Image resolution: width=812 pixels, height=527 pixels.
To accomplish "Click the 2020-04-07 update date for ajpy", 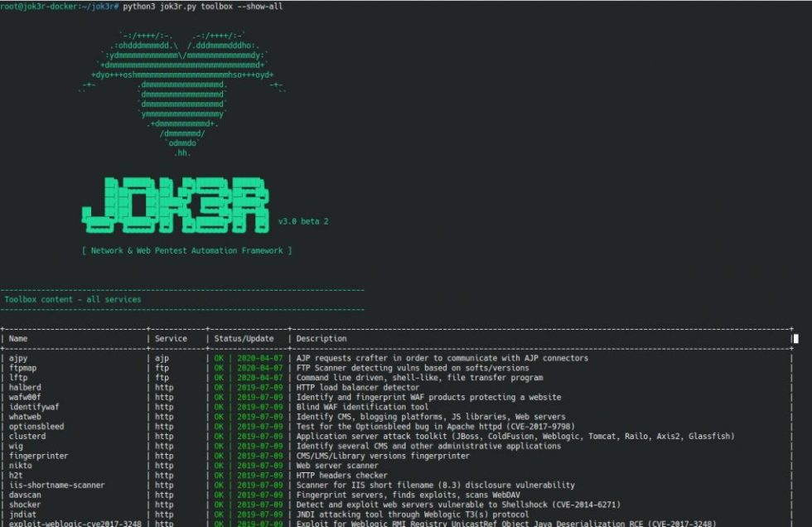I will [259, 358].
